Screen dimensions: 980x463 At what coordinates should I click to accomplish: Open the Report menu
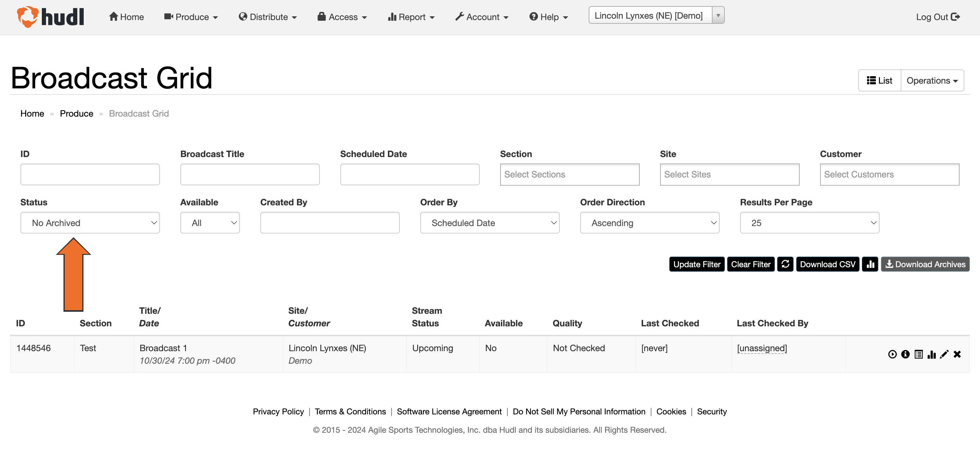(x=411, y=17)
